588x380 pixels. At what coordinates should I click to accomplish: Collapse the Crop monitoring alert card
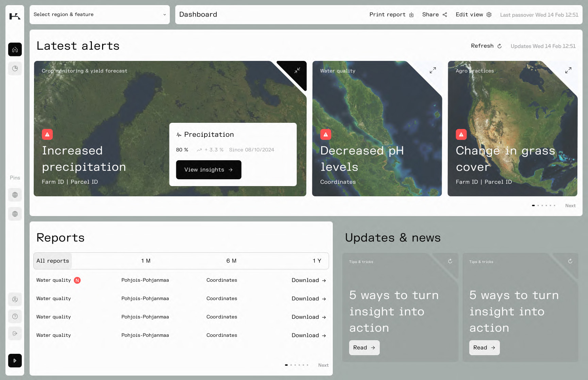coord(297,70)
